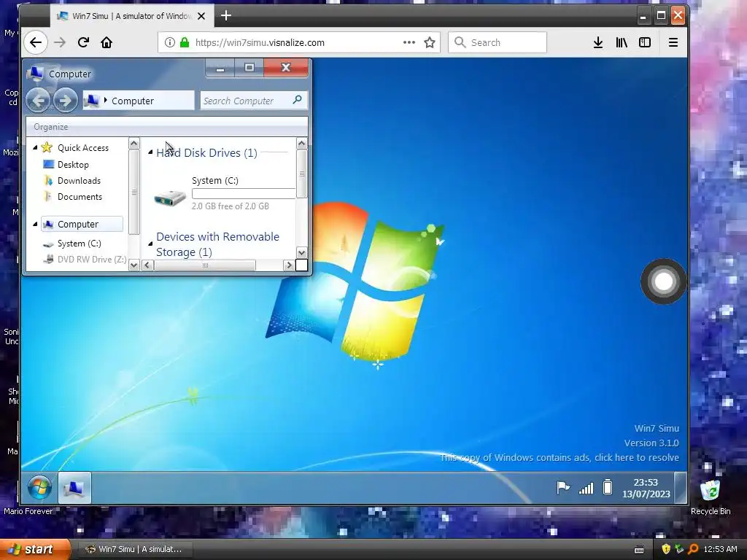This screenshot has height=560, width=747.
Task: Click content pane scroll down arrow
Action: (301, 252)
